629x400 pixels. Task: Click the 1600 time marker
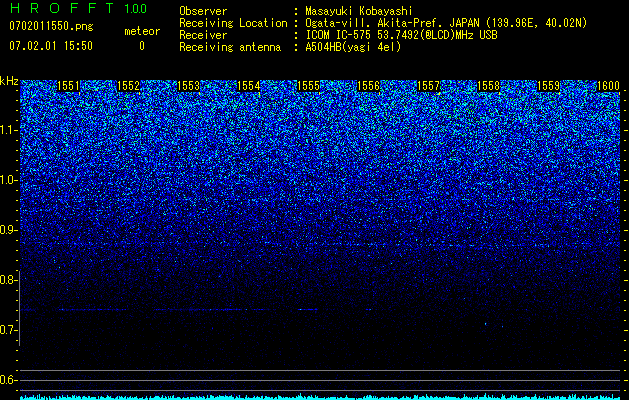click(609, 86)
